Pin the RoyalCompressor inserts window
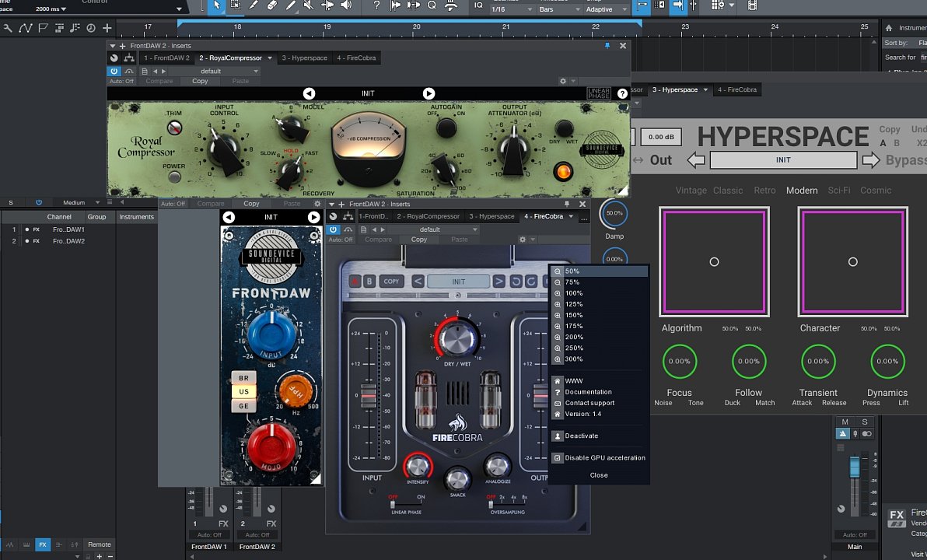The width and height of the screenshot is (927, 560). point(607,46)
